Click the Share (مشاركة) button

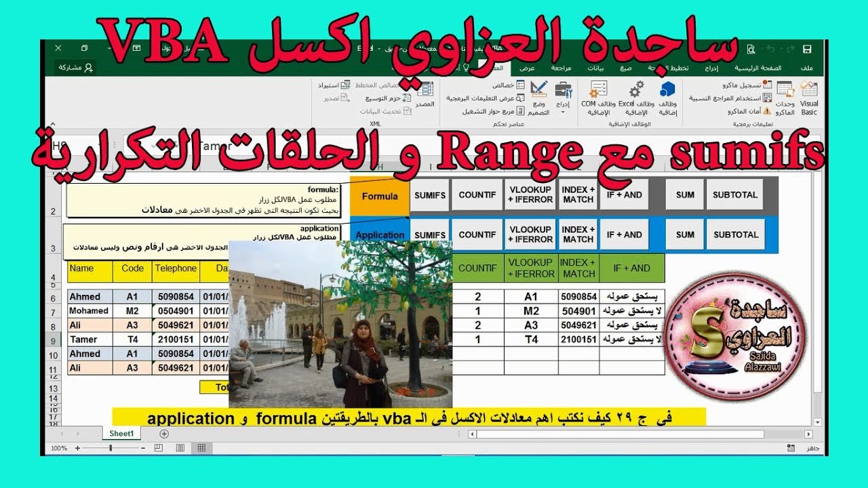76,68
